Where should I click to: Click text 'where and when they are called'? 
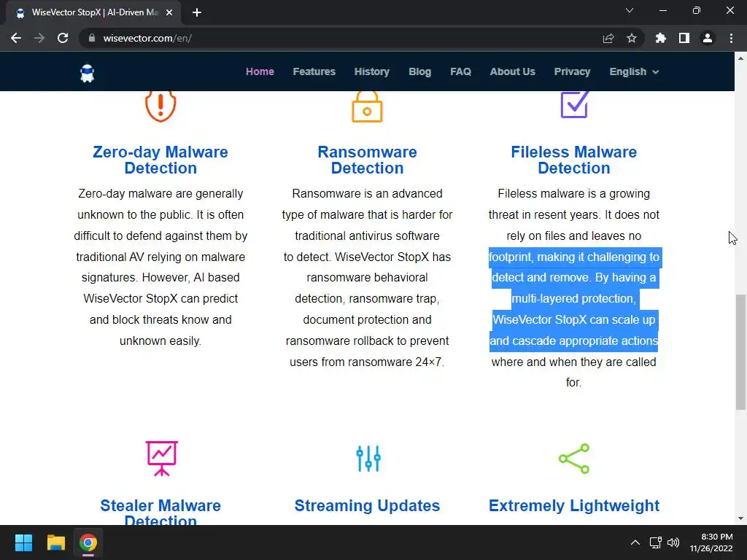pos(574,362)
